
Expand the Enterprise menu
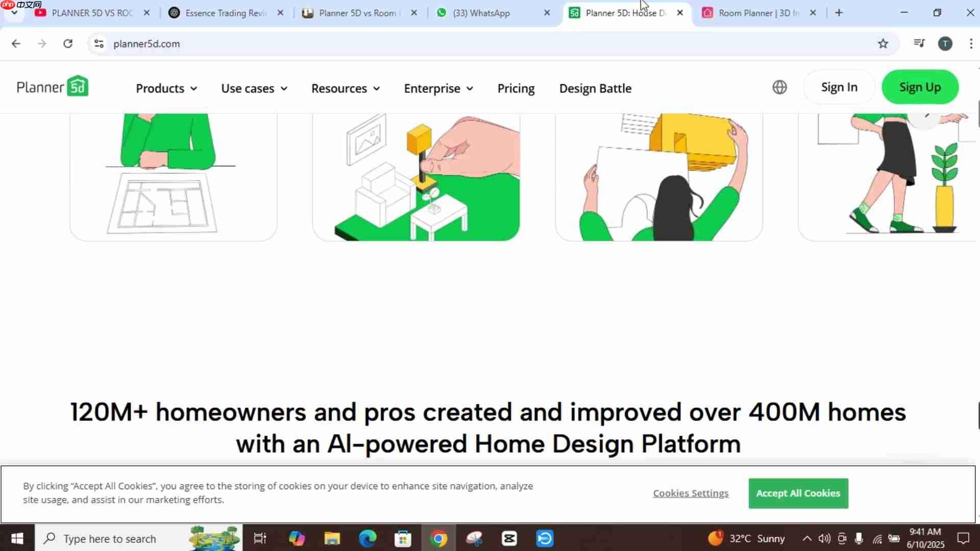point(438,88)
